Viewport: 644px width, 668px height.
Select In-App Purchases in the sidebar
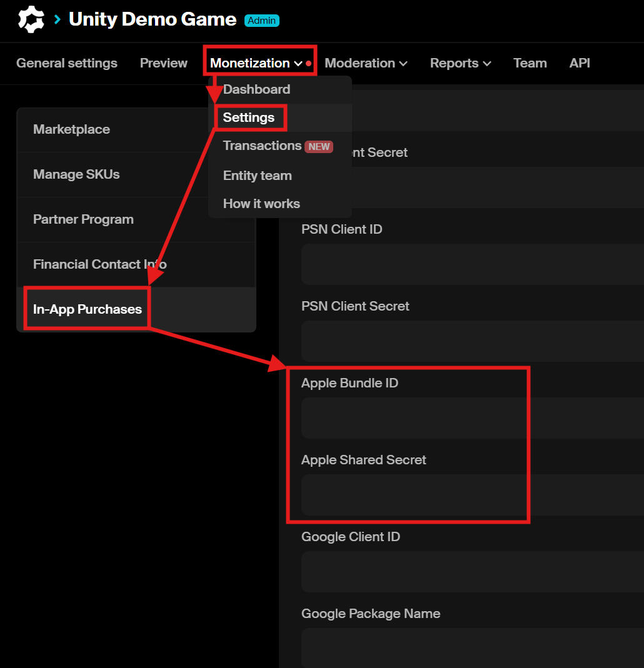point(136,309)
